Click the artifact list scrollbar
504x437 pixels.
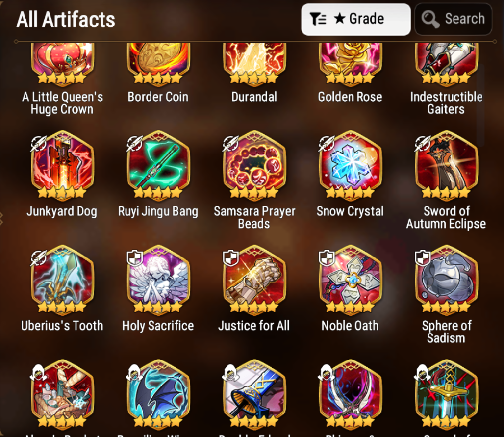click(x=480, y=105)
